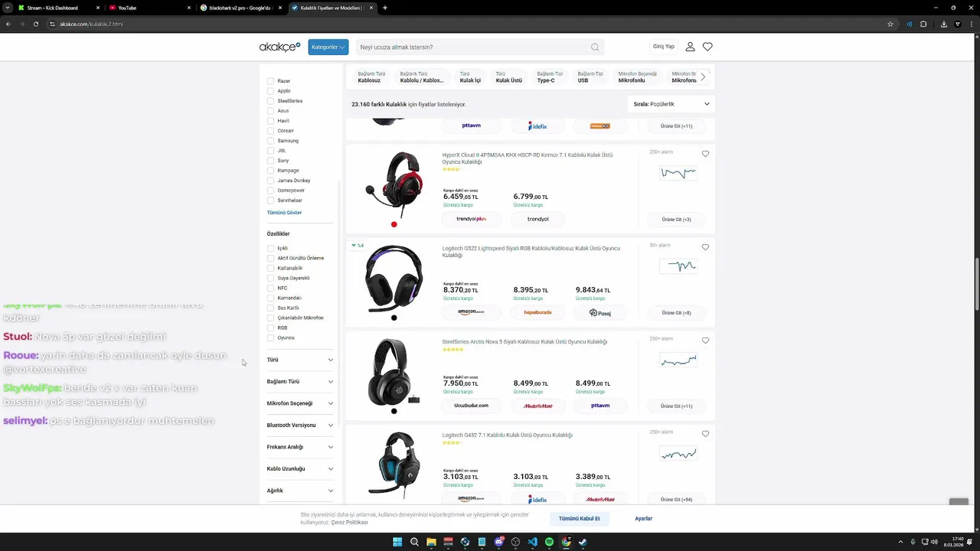
Task: Open Ürüne Git (+8) for Logitech G522
Action: click(676, 313)
